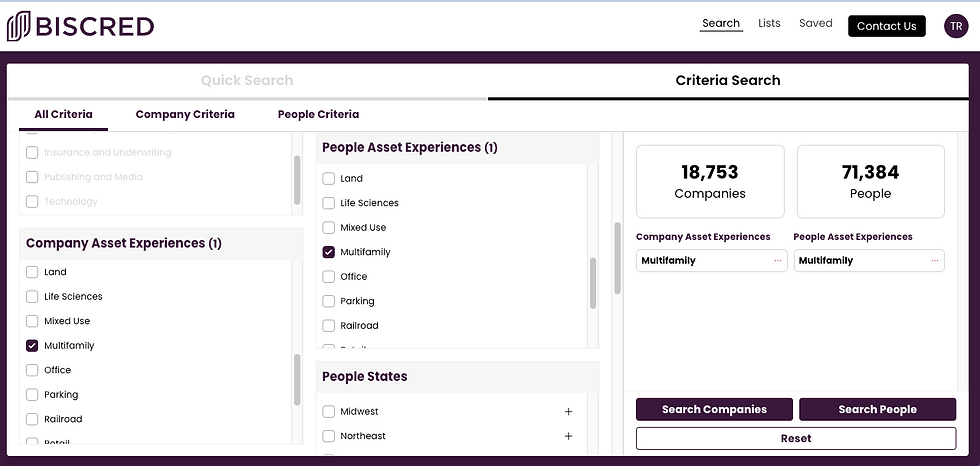
Task: Click the Biscred logo icon
Action: [18, 26]
